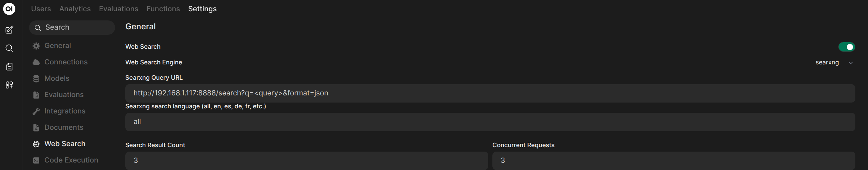Open the workspace grid icon
Image resolution: width=868 pixels, height=170 pixels.
coord(9,85)
